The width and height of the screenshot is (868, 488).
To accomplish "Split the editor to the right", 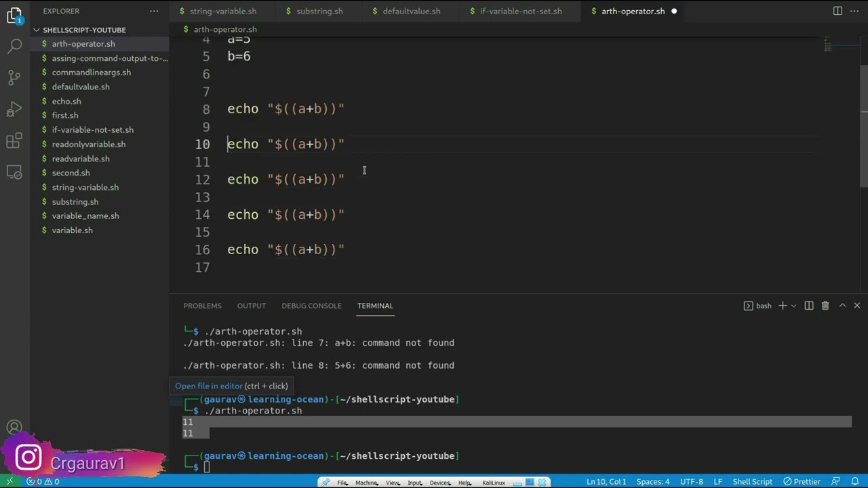I will point(837,11).
